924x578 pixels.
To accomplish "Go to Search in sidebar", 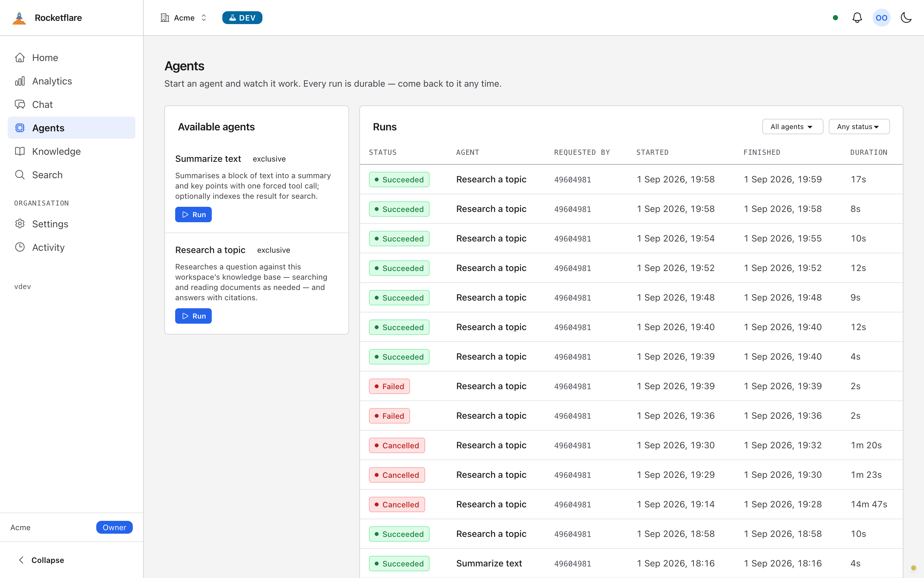I will click(72, 175).
